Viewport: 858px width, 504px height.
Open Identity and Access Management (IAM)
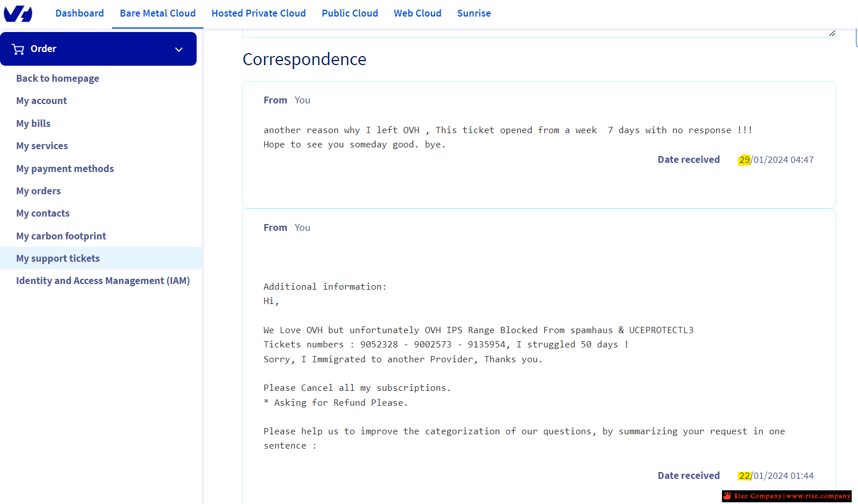coord(103,281)
